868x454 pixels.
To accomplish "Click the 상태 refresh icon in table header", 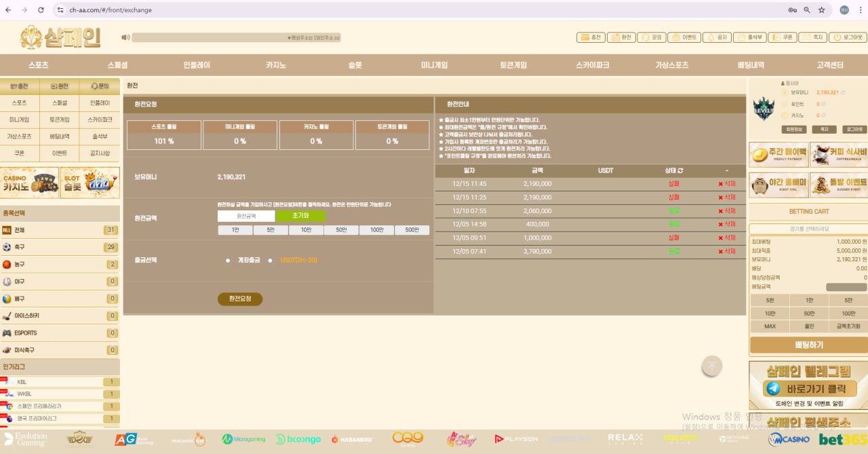I will click(680, 170).
